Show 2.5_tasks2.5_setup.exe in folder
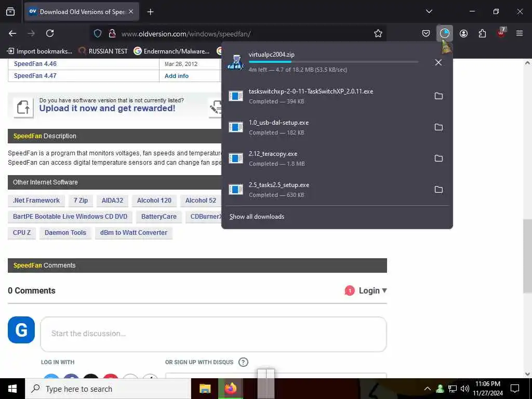This screenshot has width=532, height=399. click(x=438, y=190)
